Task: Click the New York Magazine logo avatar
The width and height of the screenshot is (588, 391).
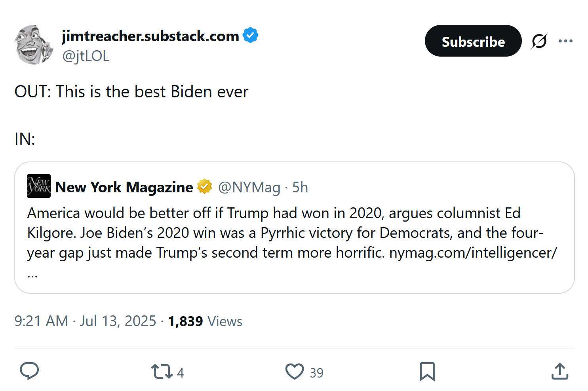Action: coord(38,186)
